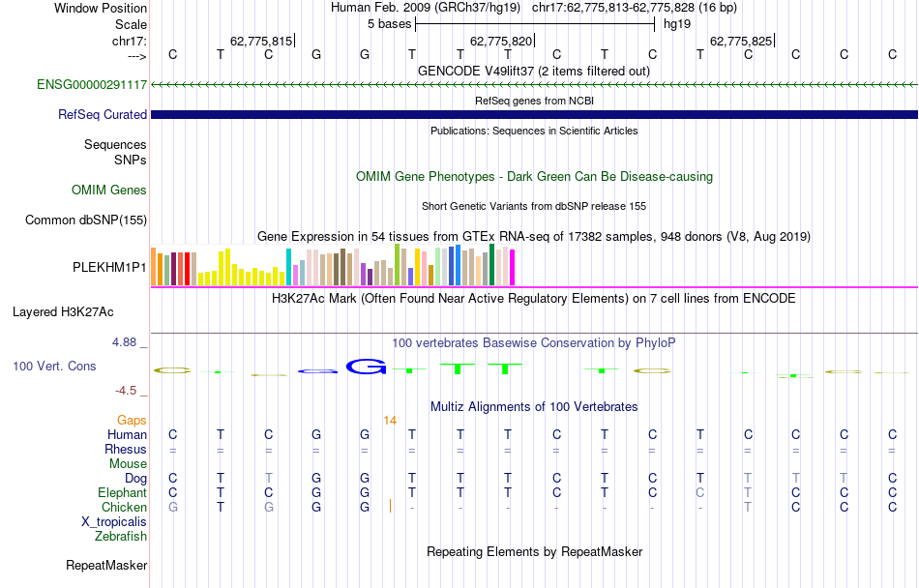Screen dimensions: 919x588
Task: Click RefSeq genes from NCBI title
Action: coord(535,102)
